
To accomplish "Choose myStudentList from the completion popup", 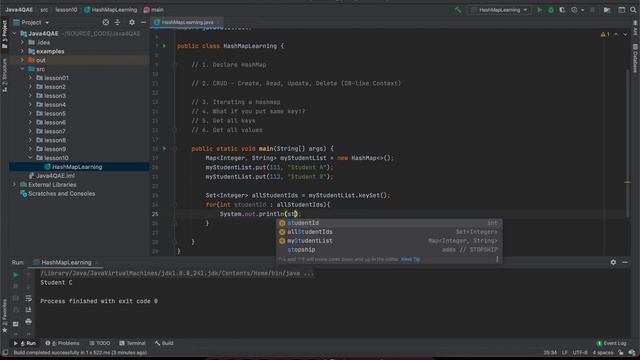I will 389,241.
